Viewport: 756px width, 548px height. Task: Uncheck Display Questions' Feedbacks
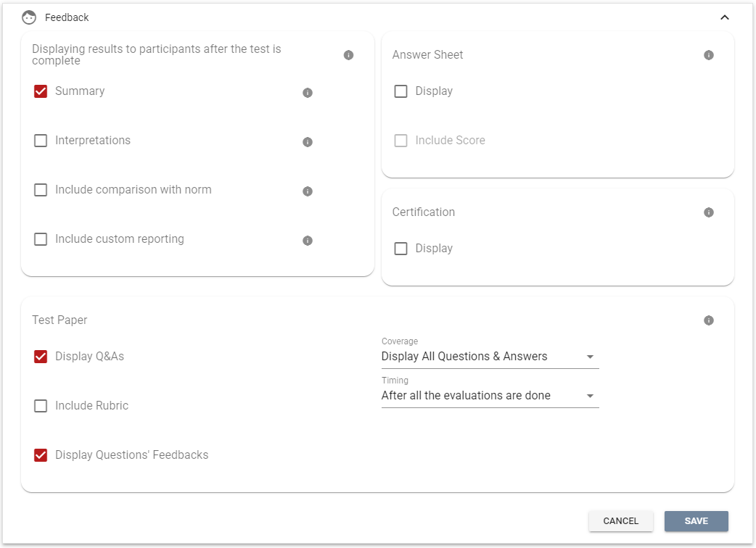[41, 455]
